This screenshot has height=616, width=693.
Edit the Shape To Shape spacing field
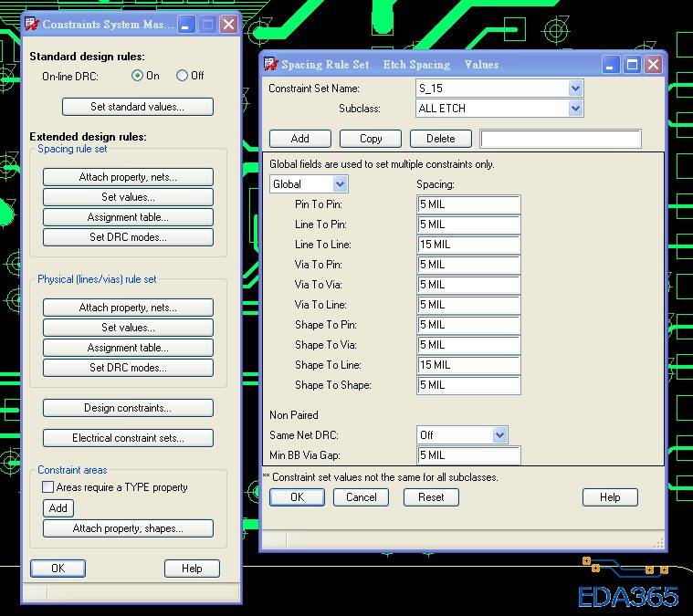[468, 385]
